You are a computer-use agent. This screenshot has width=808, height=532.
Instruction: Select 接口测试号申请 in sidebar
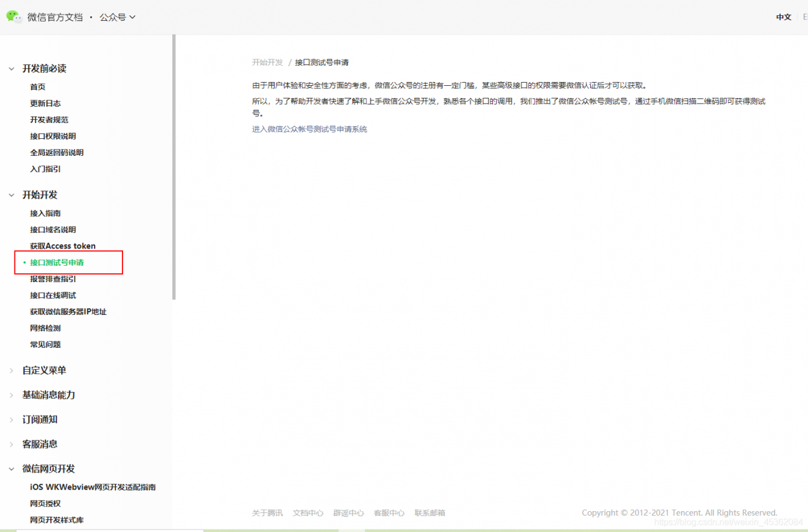click(x=57, y=263)
